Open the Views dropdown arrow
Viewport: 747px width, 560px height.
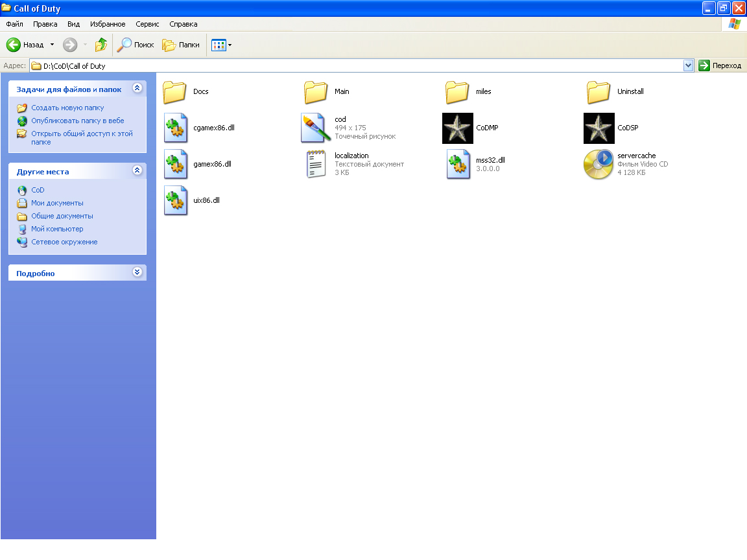tap(230, 45)
